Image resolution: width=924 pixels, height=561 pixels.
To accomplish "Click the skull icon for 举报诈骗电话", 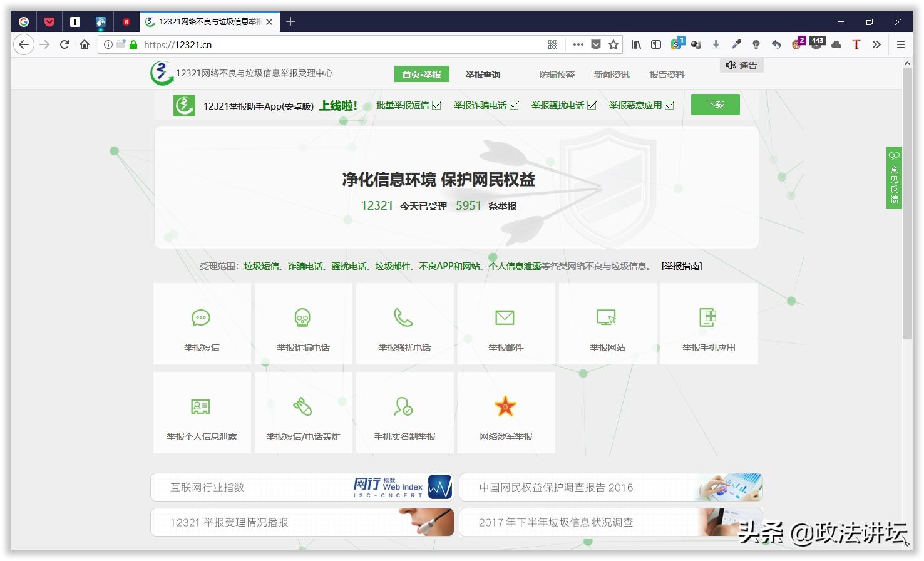I will [x=302, y=317].
